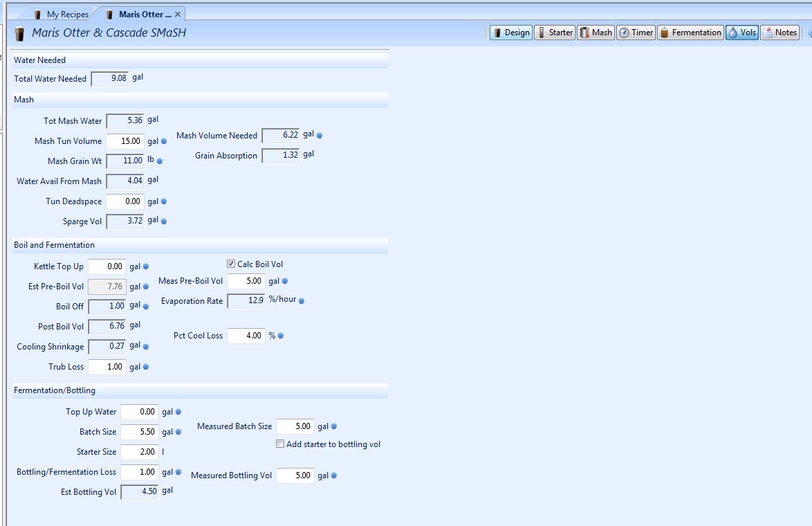Click the Est Pre-Boil Vol value 7.76
The height and width of the screenshot is (526, 812).
107,287
